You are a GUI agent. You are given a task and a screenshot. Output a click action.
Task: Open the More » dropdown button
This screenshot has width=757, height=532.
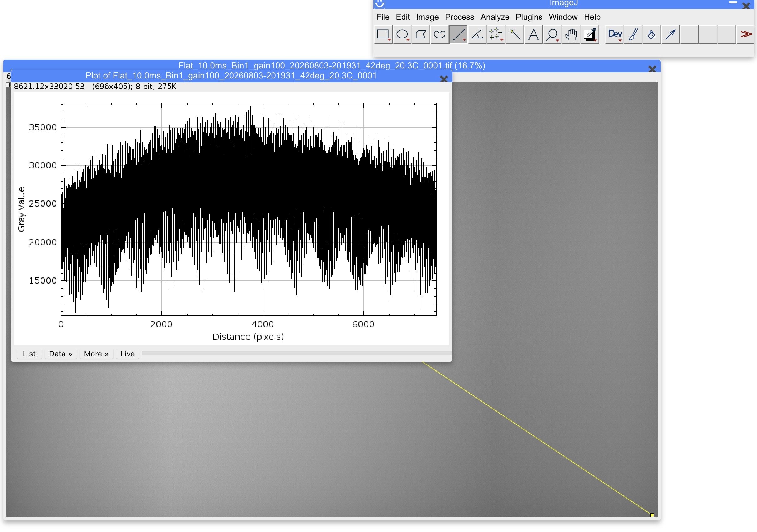(96, 354)
